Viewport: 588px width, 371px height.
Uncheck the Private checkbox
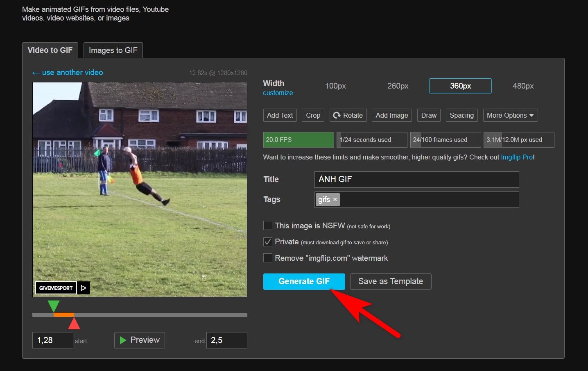[x=268, y=242]
